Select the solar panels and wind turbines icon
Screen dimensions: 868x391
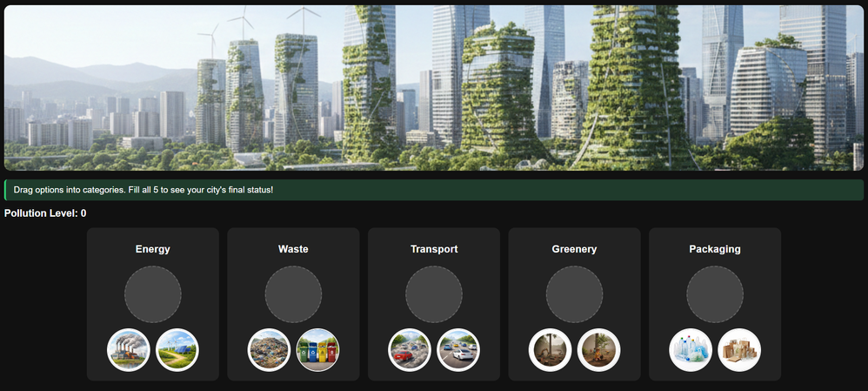(x=177, y=350)
